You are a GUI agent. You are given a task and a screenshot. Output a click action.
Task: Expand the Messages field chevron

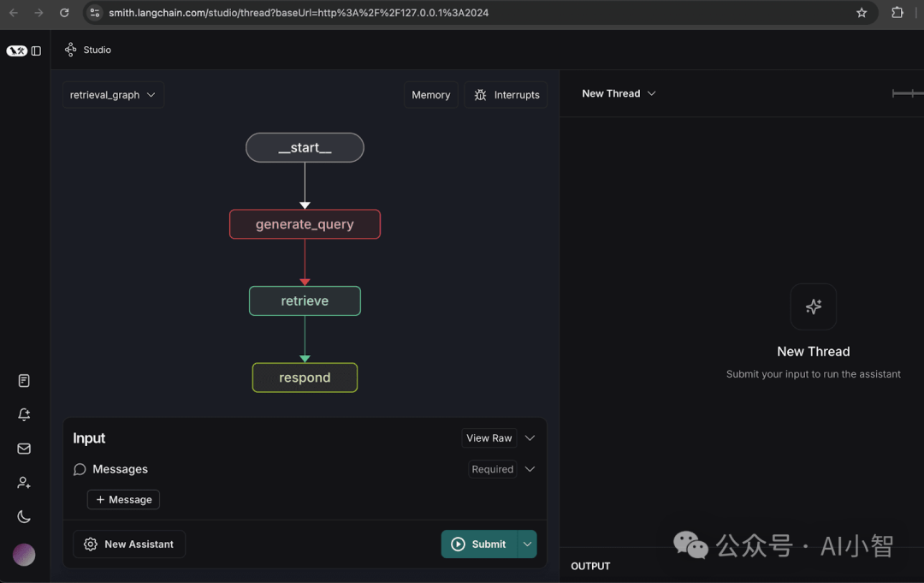pyautogui.click(x=530, y=469)
